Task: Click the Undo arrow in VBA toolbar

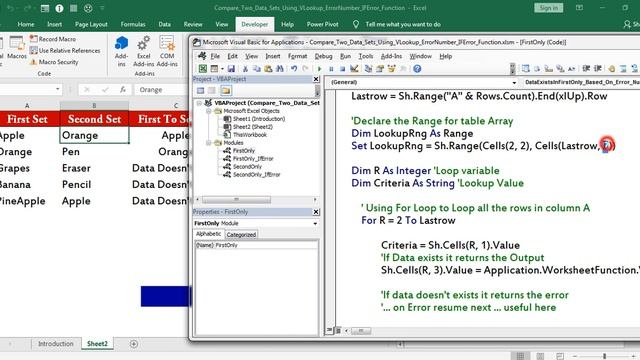Action: (x=294, y=69)
